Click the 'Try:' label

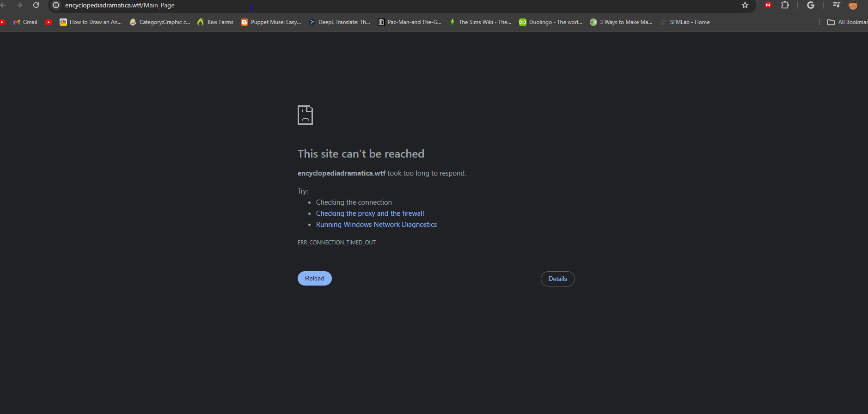click(303, 191)
